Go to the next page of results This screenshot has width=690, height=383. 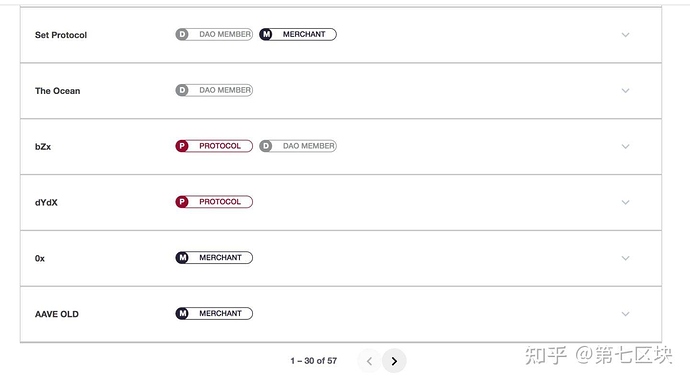(394, 361)
